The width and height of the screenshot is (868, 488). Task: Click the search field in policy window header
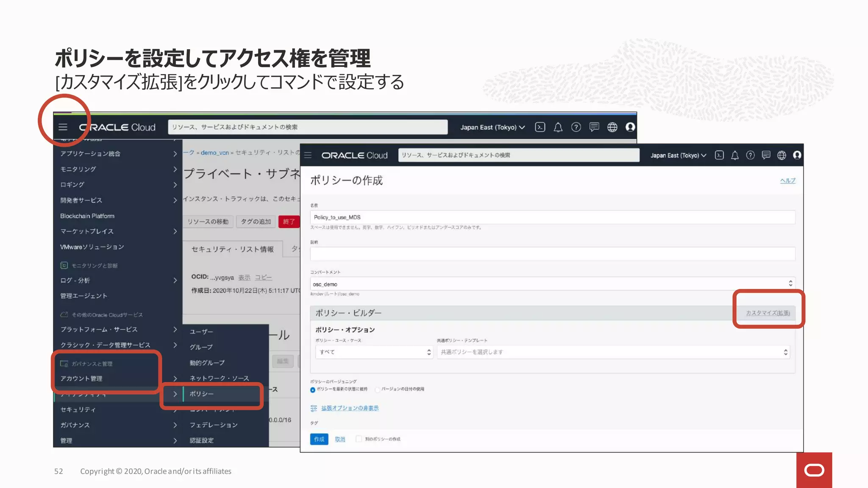point(519,155)
